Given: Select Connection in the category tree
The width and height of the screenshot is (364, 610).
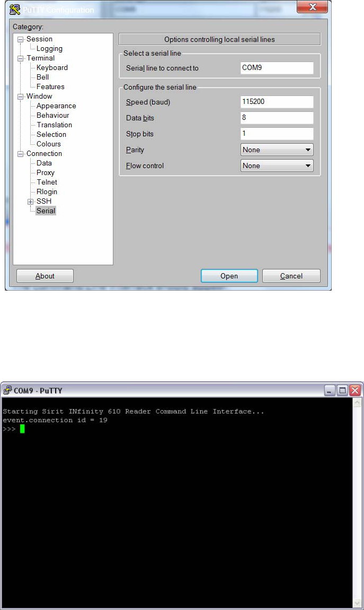Looking at the screenshot, I should coord(45,153).
